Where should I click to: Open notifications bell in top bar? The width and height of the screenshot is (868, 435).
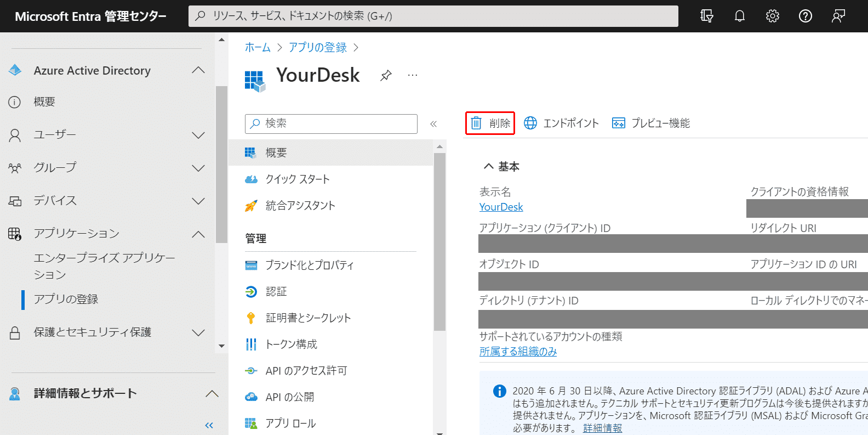tap(740, 16)
